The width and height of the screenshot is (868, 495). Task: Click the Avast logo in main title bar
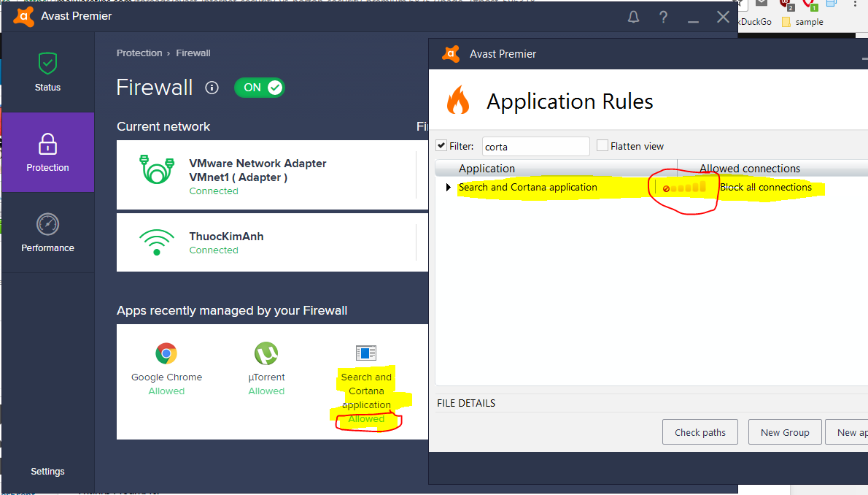tap(24, 17)
